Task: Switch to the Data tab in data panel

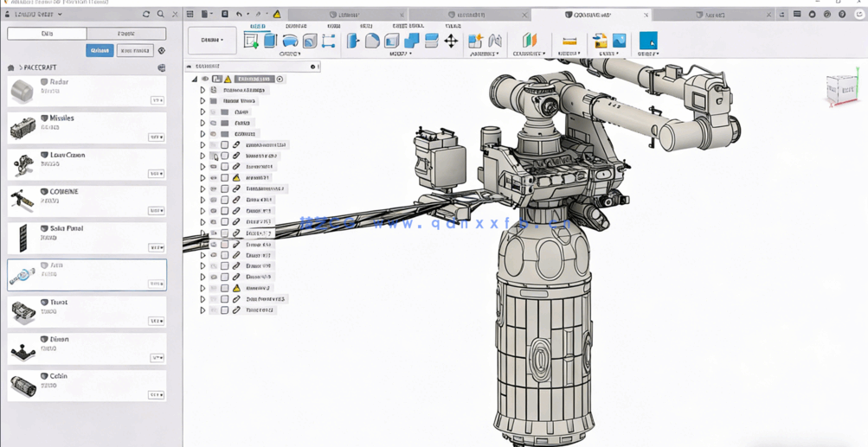Action: 47,34
